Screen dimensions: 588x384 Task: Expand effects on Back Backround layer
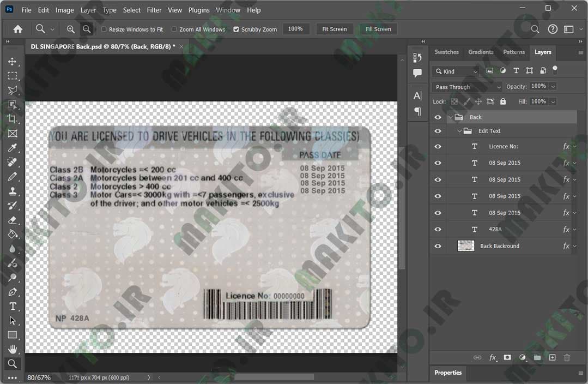tap(574, 246)
